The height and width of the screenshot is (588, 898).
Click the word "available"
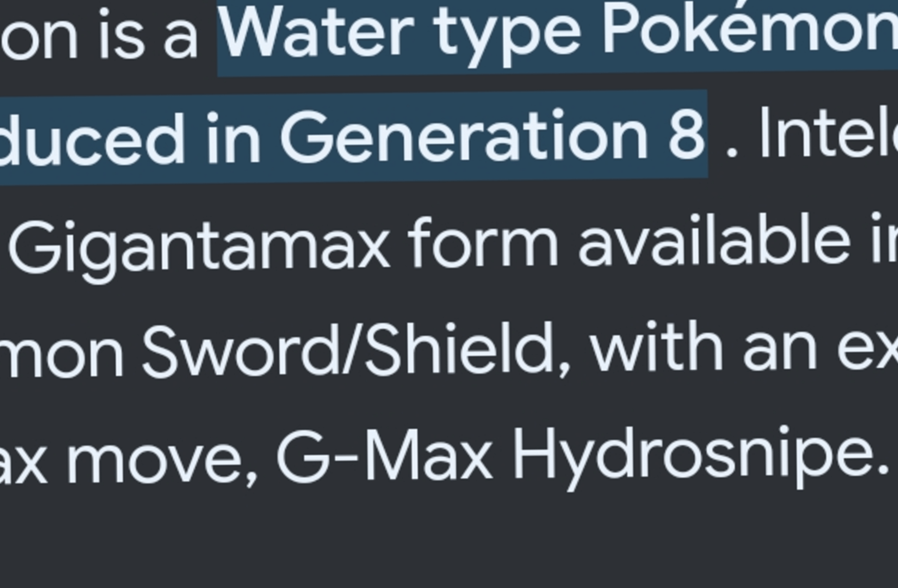(714, 242)
